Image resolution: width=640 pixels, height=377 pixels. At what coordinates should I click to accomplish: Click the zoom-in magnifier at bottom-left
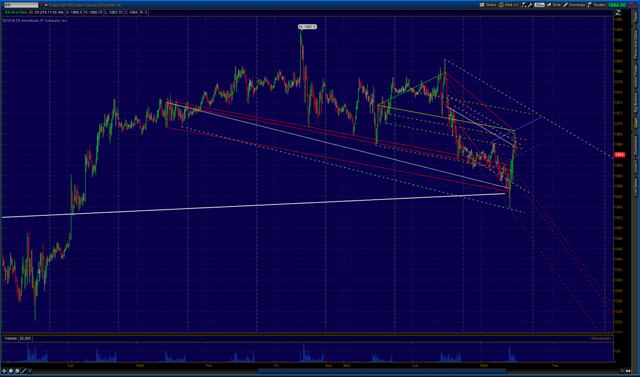(11, 371)
